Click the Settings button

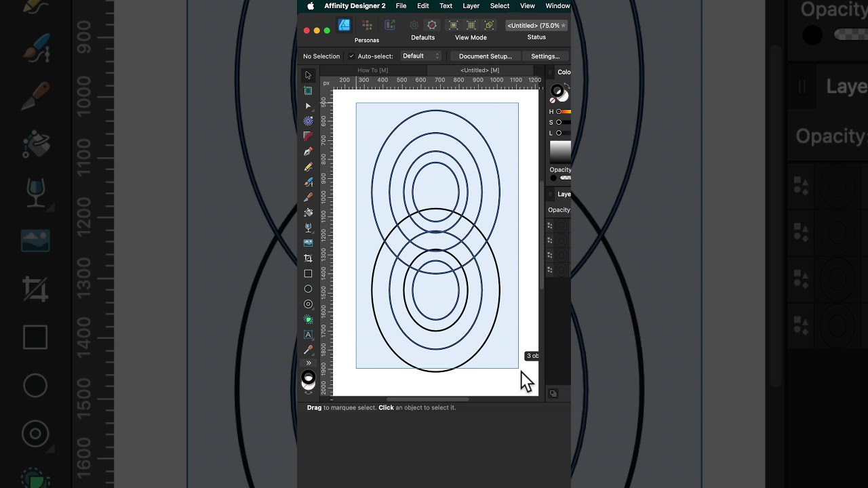tap(545, 56)
